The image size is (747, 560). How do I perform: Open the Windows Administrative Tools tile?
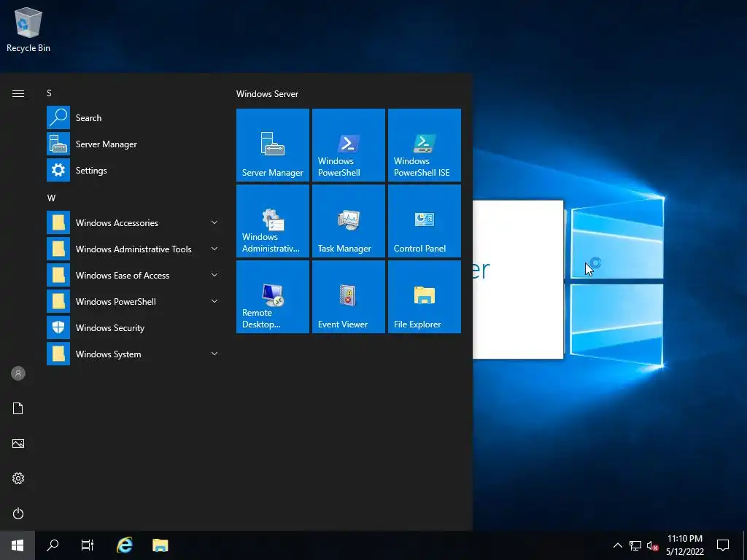(x=273, y=221)
